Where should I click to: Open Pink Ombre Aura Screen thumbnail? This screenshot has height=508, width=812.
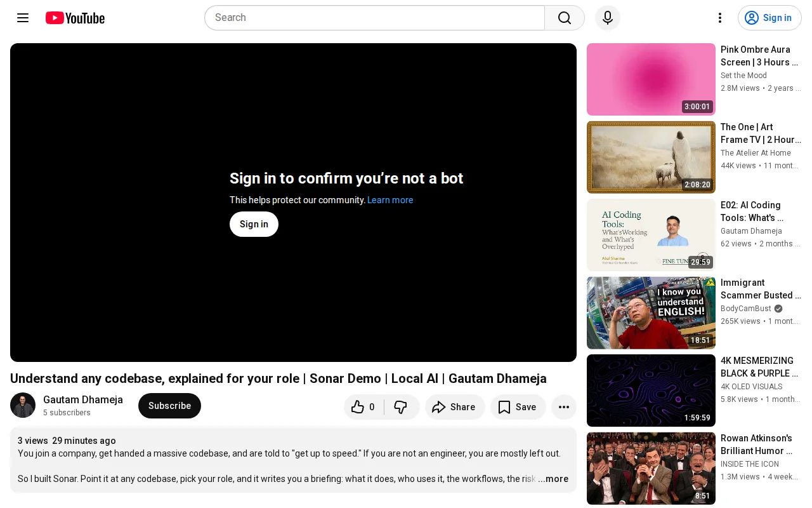(651, 79)
